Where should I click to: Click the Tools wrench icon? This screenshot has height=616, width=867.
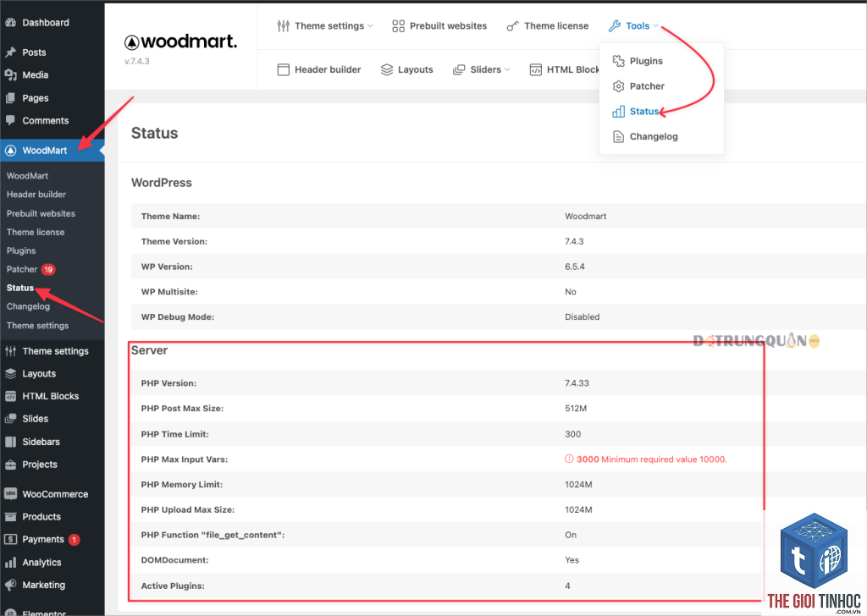[615, 26]
